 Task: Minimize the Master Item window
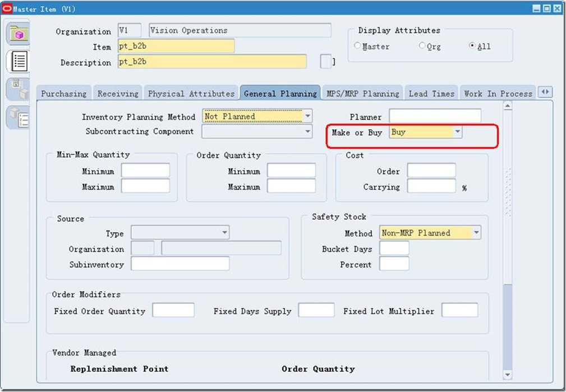click(537, 8)
